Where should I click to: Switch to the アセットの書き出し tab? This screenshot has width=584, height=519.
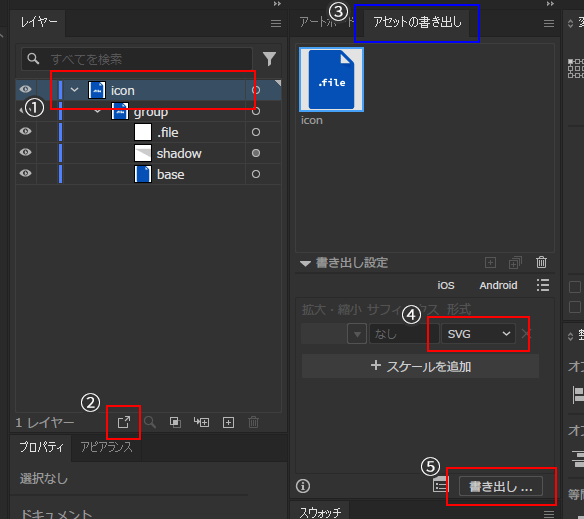(x=417, y=22)
